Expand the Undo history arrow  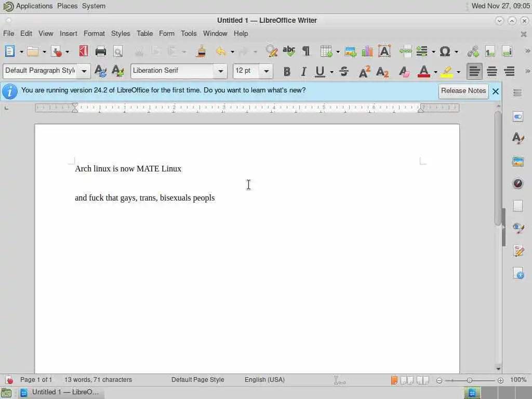coord(232,52)
